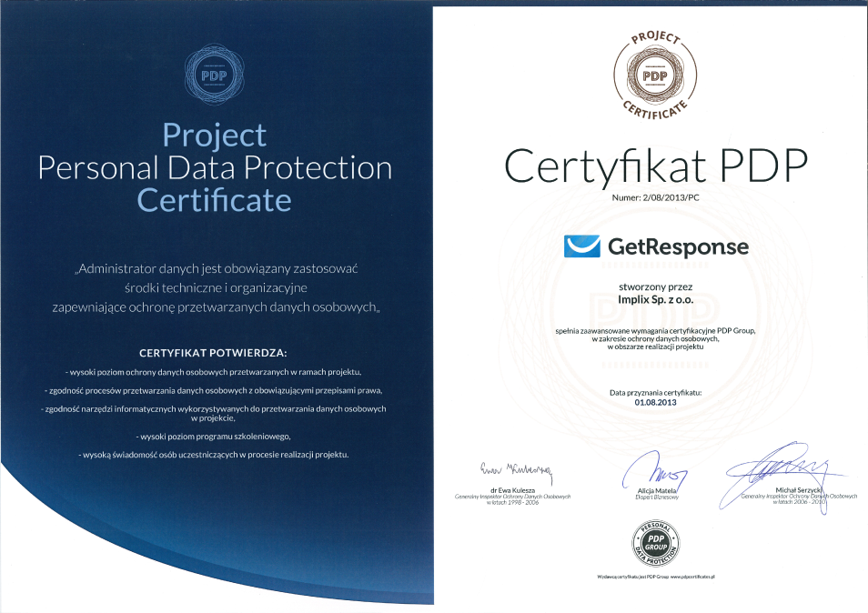The height and width of the screenshot is (613, 868).
Task: Click the 'CERTYFIKAT POTWIERDZA:' heading
Action: (213, 353)
